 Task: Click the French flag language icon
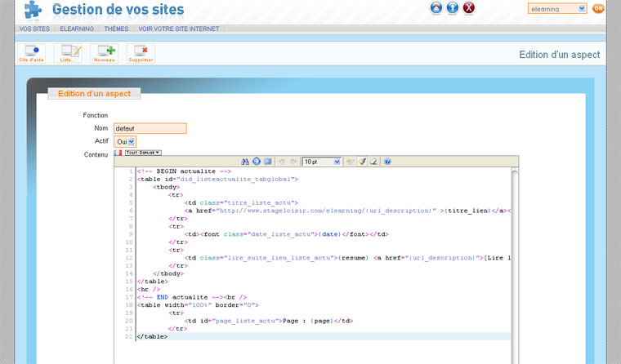click(118, 153)
